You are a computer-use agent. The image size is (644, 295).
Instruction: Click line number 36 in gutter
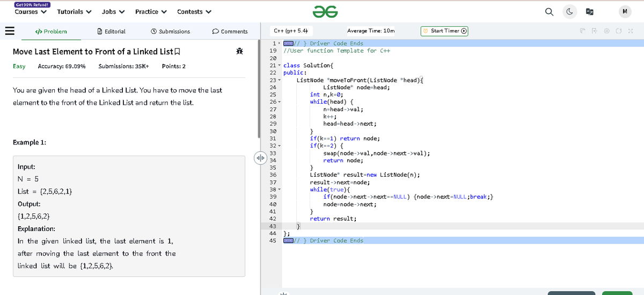coord(273,175)
